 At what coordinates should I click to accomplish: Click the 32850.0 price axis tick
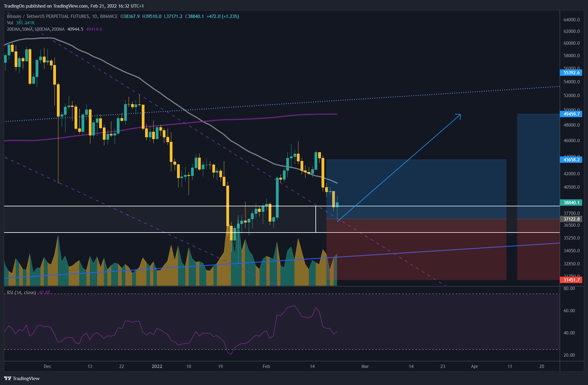click(572, 264)
